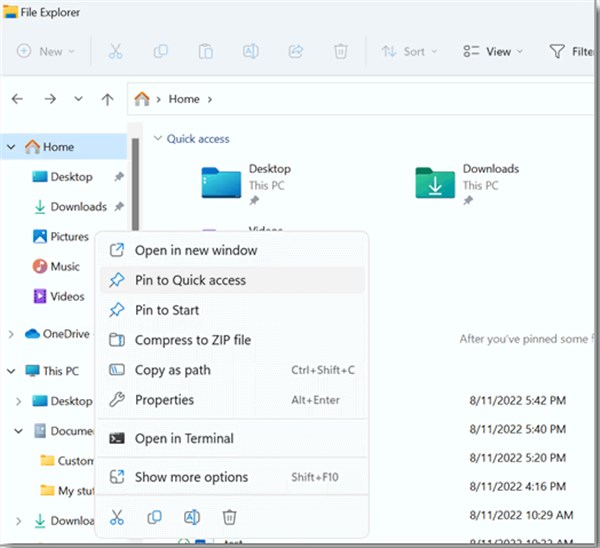
Task: Click the Share icon in the toolbar
Action: pos(296,51)
